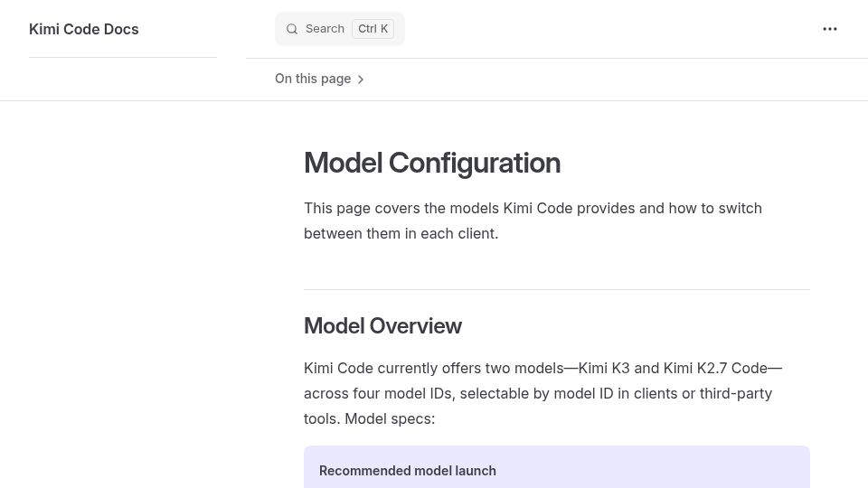Click the paragraph starting 'Kimi Code currently offers'
The width and height of the screenshot is (868, 488).
point(542,393)
